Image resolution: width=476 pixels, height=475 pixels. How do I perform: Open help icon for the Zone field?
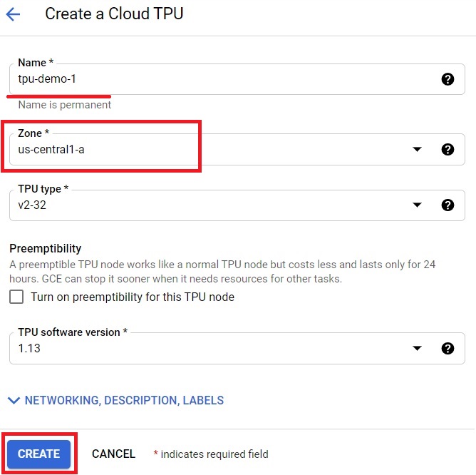(x=447, y=149)
